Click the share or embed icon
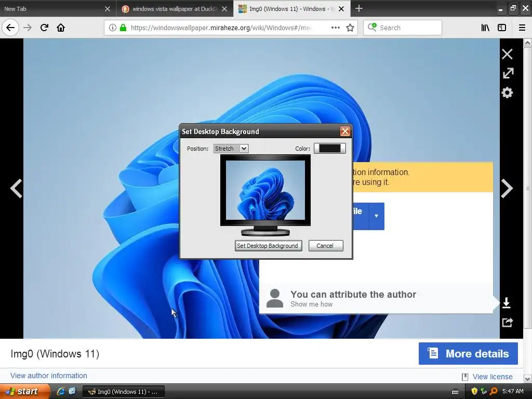The height and width of the screenshot is (399, 532). pyautogui.click(x=507, y=322)
